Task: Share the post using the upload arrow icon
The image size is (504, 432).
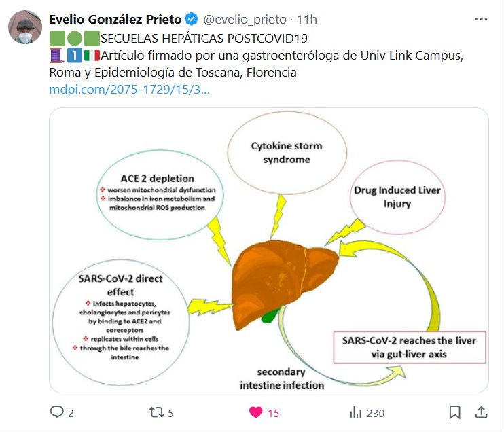Action: [x=480, y=412]
